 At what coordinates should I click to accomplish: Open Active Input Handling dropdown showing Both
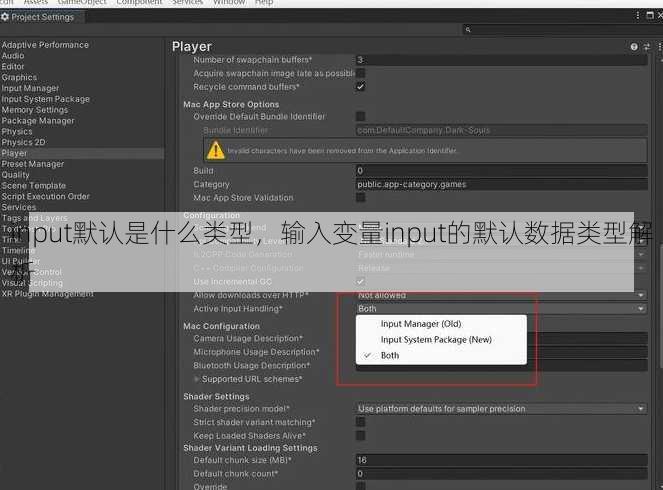pos(501,309)
